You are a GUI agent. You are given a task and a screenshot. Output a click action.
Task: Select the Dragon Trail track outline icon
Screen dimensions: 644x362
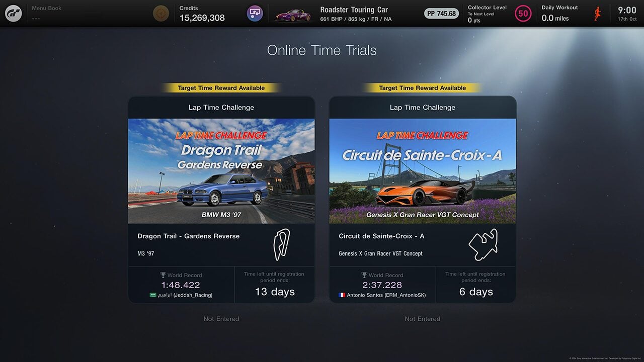[x=281, y=245]
